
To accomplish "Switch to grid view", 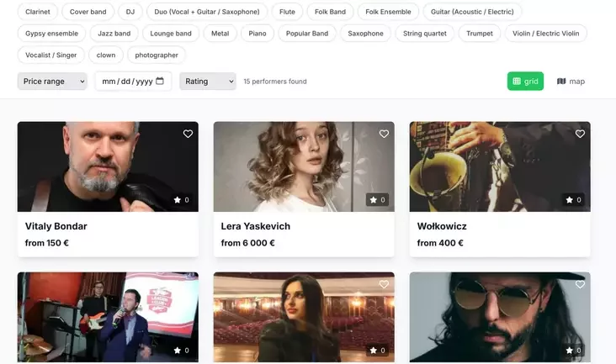I will tap(525, 82).
